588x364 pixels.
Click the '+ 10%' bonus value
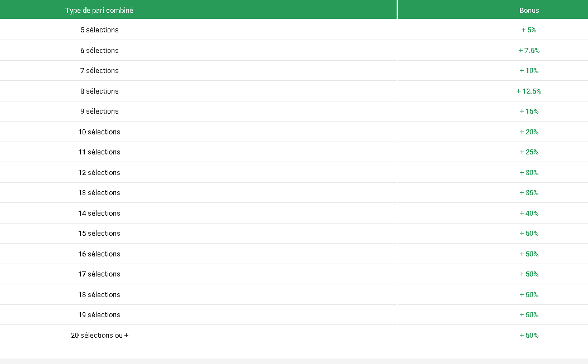[529, 70]
